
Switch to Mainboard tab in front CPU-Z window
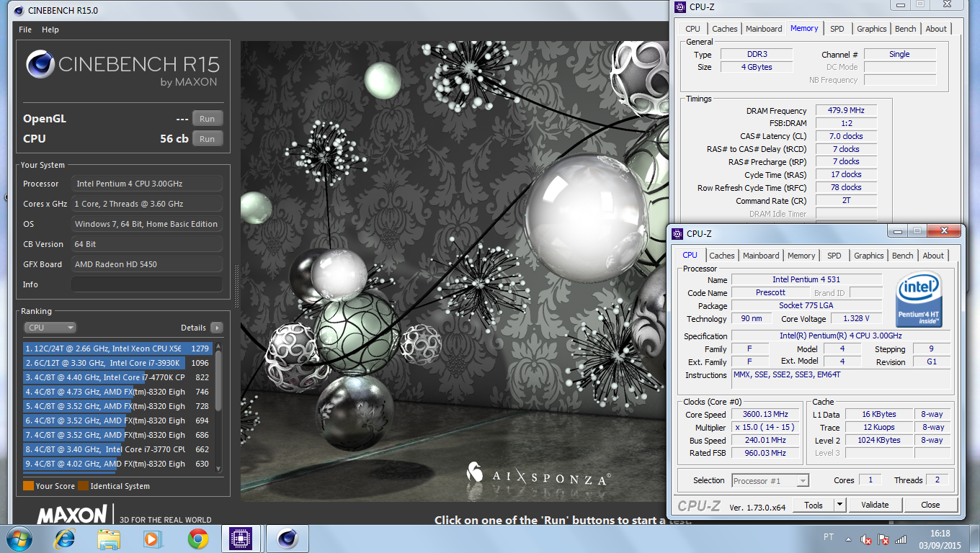pyautogui.click(x=761, y=256)
